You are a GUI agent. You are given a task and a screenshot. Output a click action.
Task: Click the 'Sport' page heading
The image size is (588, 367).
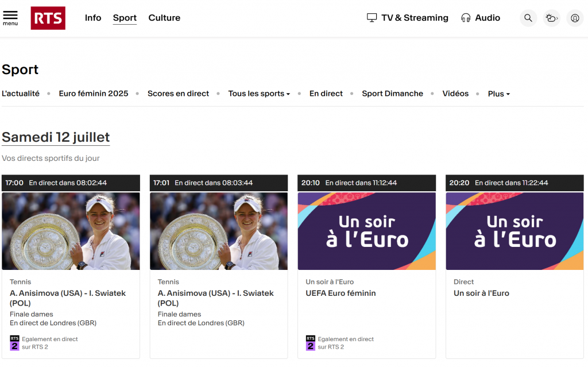(20, 70)
